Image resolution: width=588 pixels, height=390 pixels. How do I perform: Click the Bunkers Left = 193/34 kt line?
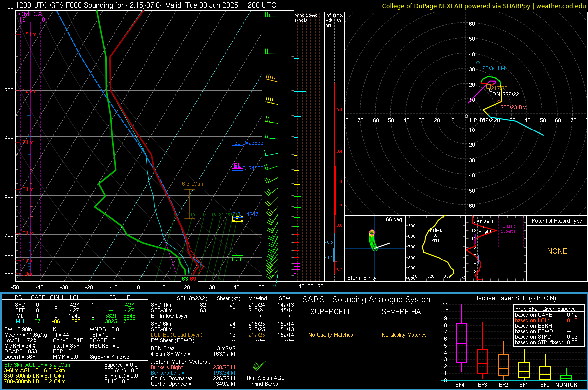[x=193, y=373]
